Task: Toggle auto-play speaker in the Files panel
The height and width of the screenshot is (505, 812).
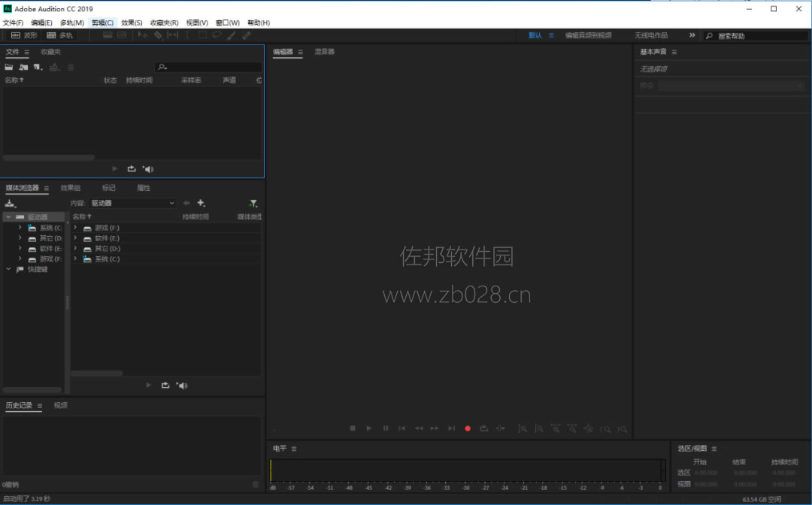Action: [x=148, y=168]
